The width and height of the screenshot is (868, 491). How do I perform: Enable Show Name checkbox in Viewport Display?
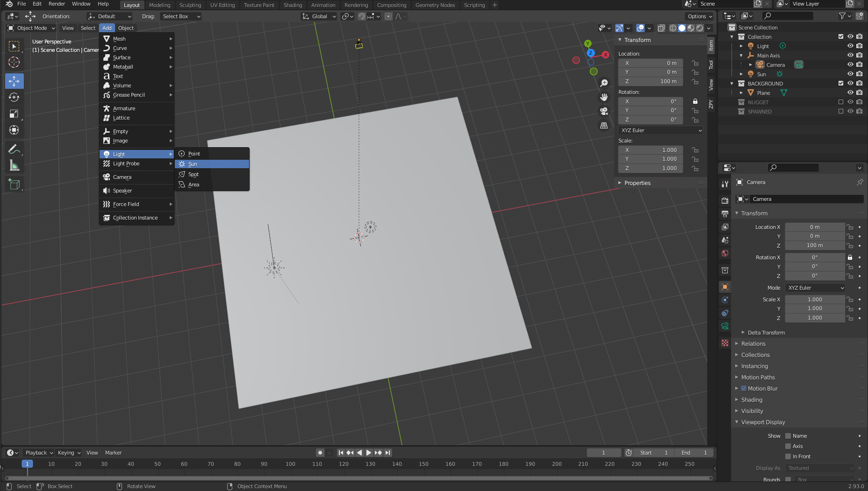(x=788, y=436)
